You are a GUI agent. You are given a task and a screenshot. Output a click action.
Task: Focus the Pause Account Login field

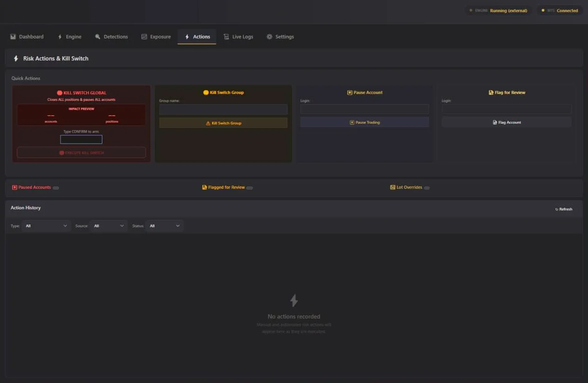(x=365, y=109)
